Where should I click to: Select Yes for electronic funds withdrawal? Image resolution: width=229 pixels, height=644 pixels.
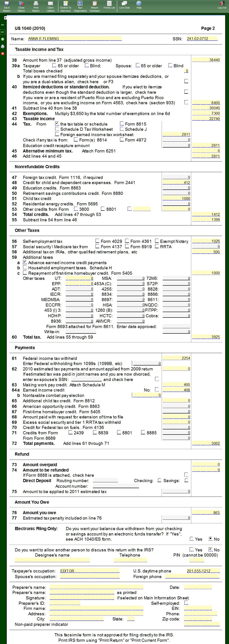(192, 539)
